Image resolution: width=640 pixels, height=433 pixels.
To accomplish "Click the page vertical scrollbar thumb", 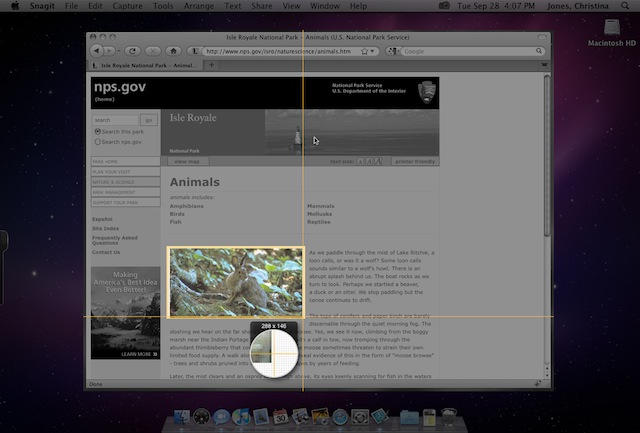I will coord(547,155).
